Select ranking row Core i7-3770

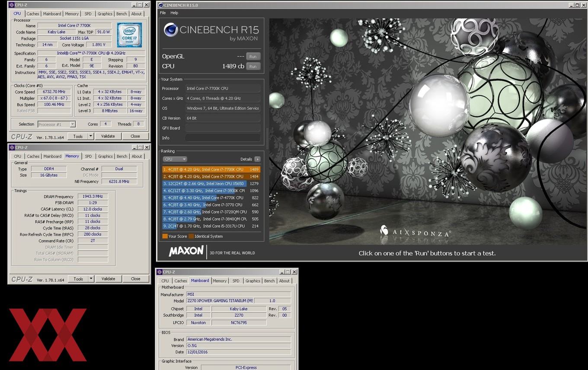(211, 205)
